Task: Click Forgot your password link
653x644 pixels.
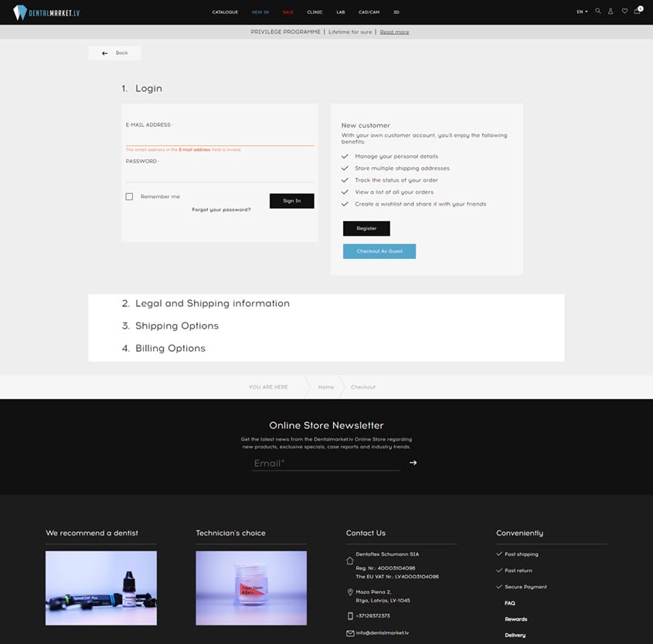Action: click(x=221, y=210)
